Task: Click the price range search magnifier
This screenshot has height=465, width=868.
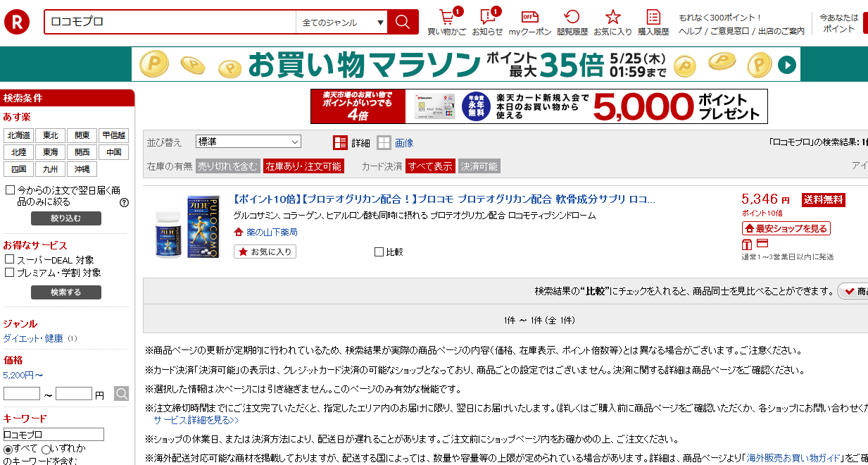Action: pos(122,394)
